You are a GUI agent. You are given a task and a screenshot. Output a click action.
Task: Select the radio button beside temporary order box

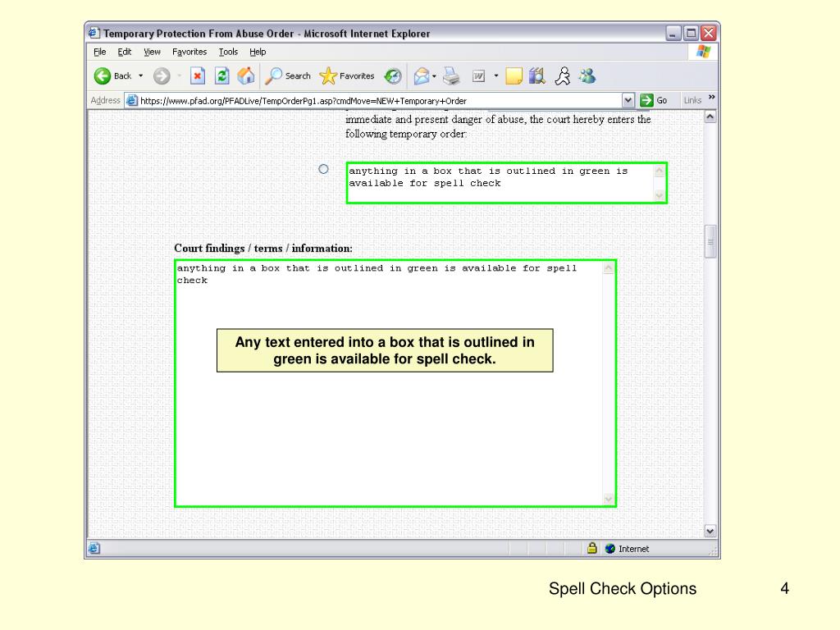pos(323,169)
